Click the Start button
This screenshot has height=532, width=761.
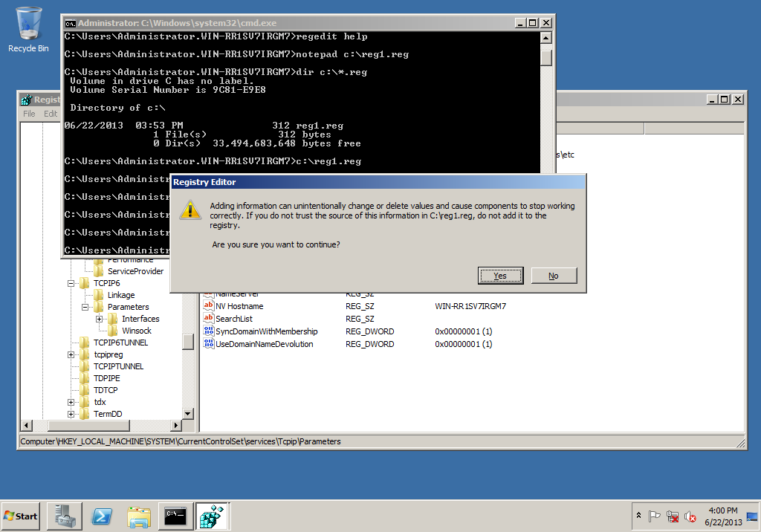21,516
